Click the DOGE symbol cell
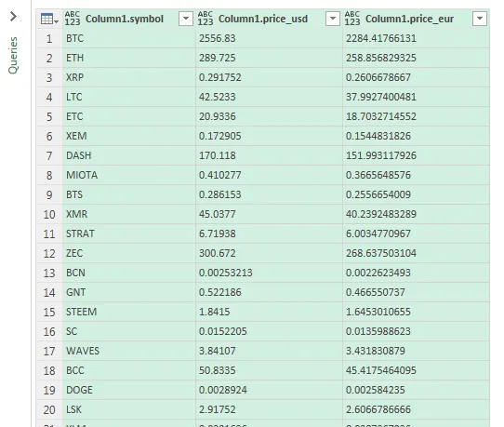Screen dimensions: 504x427 pyautogui.click(x=129, y=390)
